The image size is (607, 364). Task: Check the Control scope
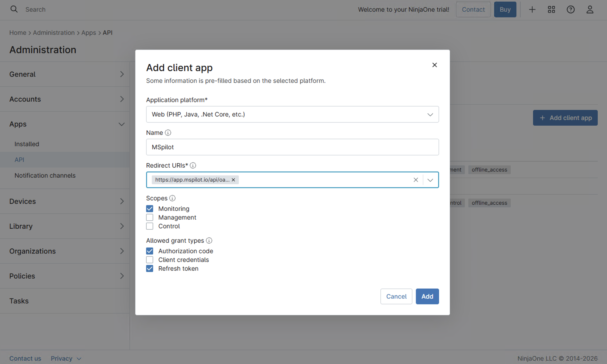(x=150, y=226)
